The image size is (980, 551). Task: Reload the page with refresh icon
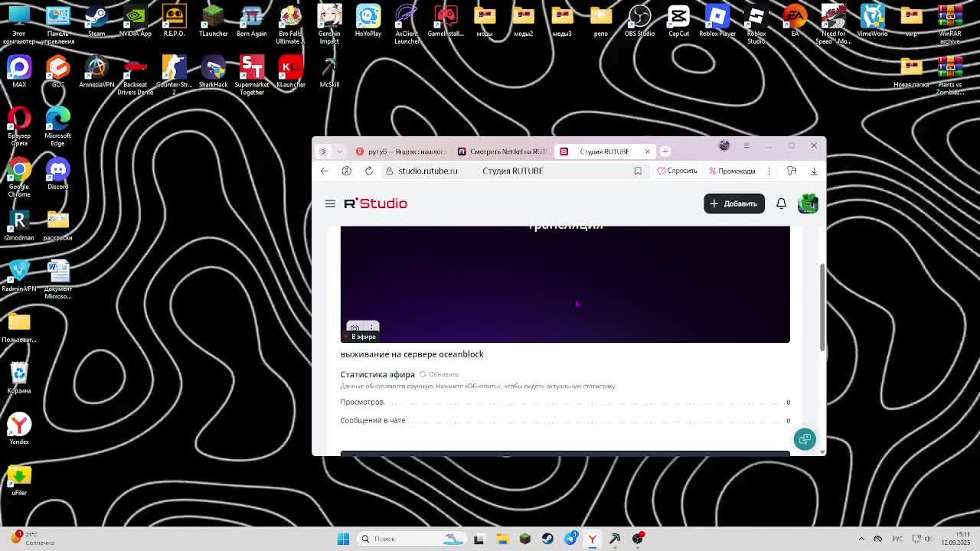tap(368, 171)
